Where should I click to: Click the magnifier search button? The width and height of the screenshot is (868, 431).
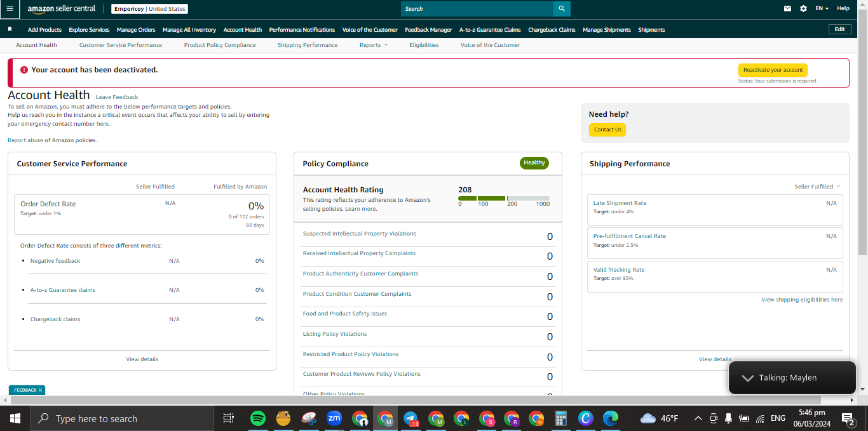pyautogui.click(x=562, y=9)
